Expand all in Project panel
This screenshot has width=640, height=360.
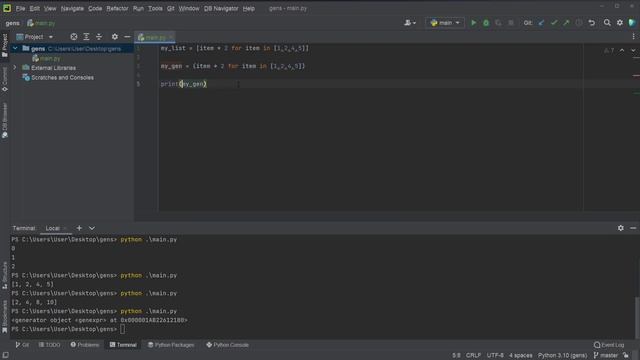coord(86,37)
